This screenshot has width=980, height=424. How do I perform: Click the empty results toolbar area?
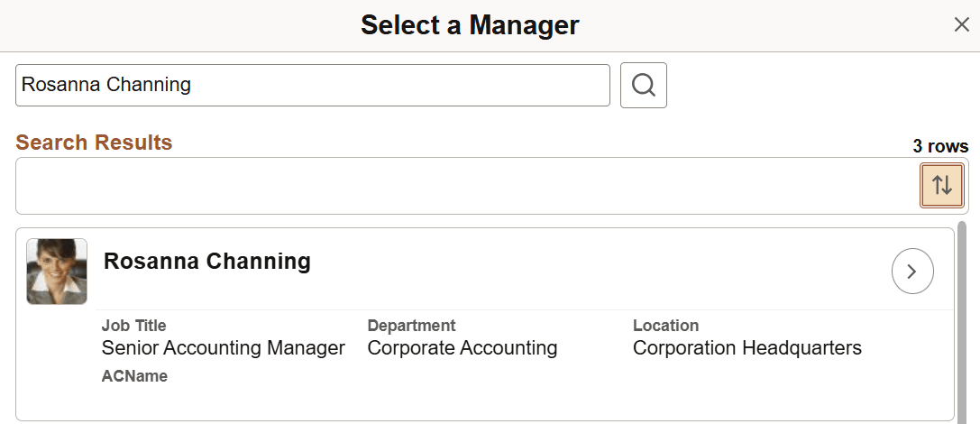tap(451, 186)
